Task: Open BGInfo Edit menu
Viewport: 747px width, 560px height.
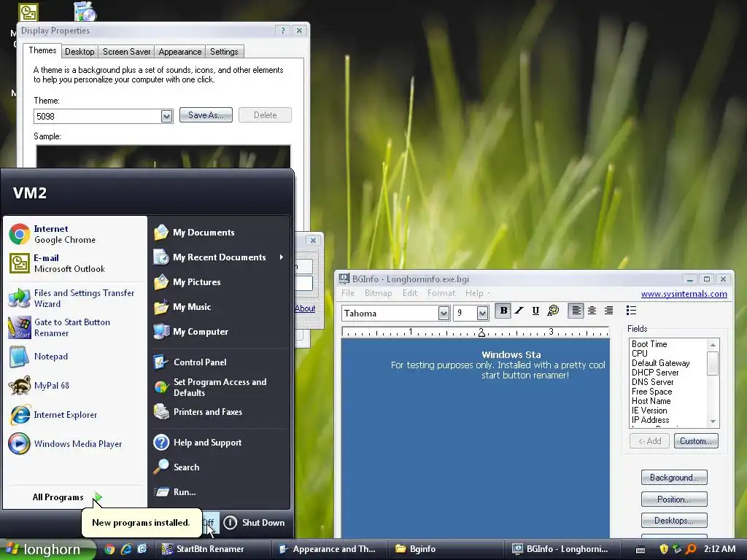Action: click(x=410, y=293)
